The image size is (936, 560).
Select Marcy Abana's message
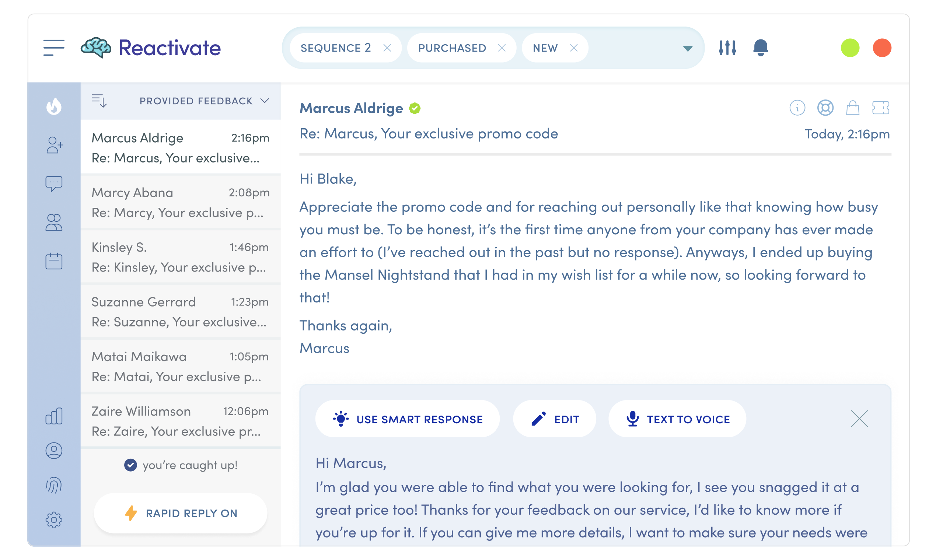tap(181, 202)
